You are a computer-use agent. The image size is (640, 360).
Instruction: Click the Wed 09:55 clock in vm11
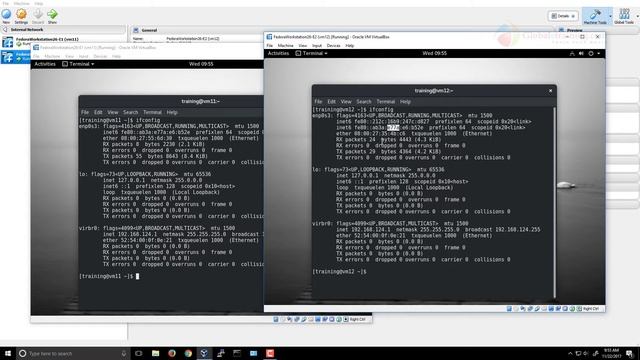click(201, 64)
